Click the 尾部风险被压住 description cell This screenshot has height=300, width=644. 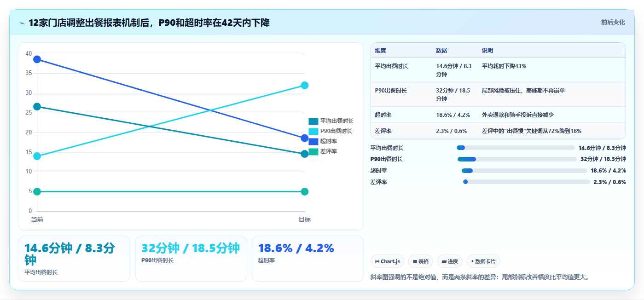coord(523,91)
